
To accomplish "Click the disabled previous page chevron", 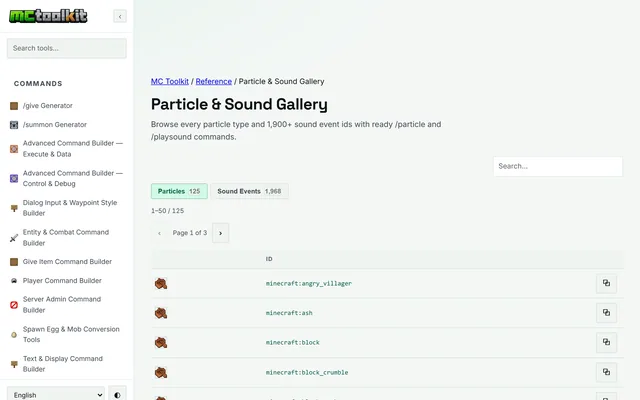I will [x=159, y=233].
